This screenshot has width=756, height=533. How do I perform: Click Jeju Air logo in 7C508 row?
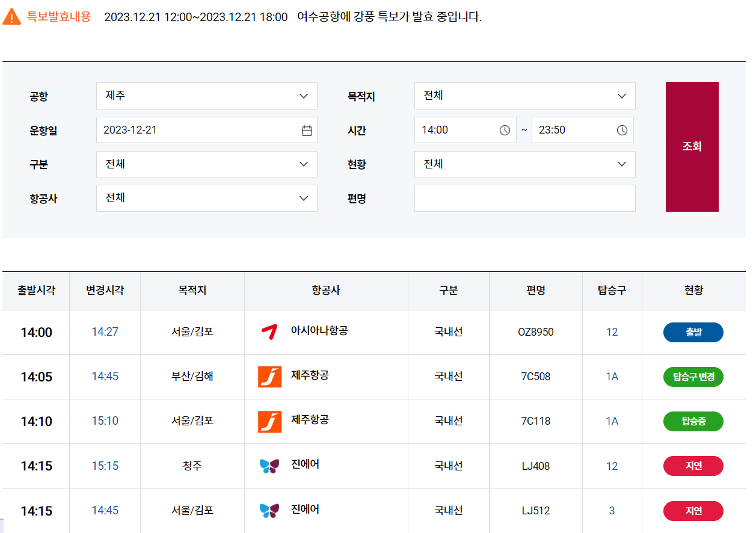[269, 377]
